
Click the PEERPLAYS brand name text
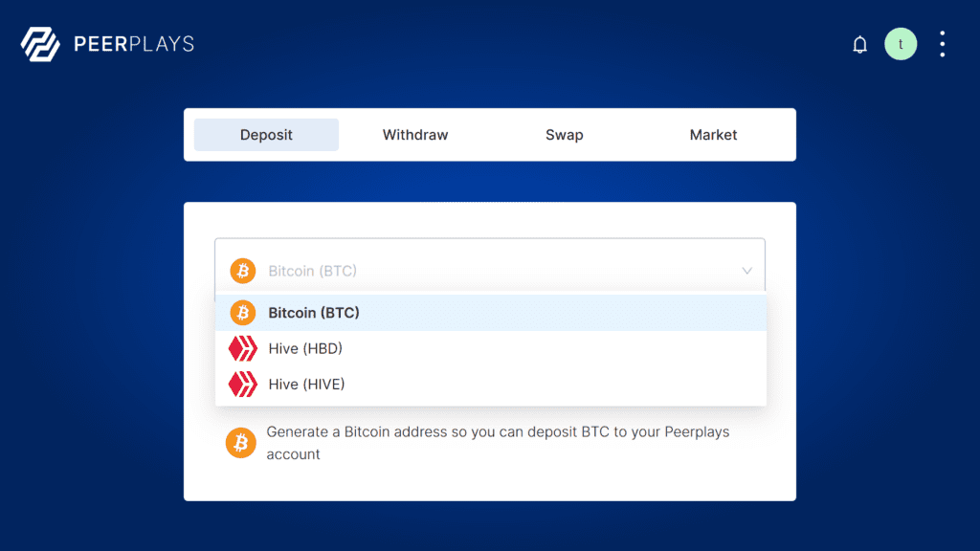tap(134, 44)
